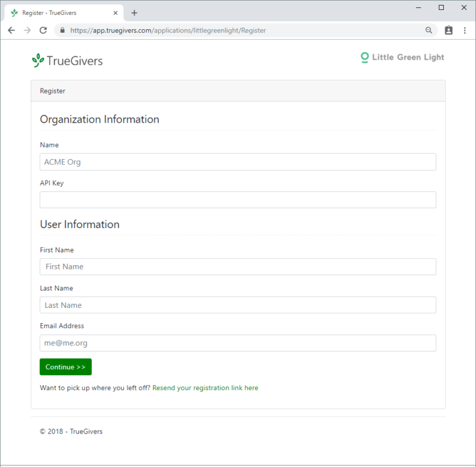Click the browser back arrow
Image resolution: width=476 pixels, height=467 pixels.
11,30
